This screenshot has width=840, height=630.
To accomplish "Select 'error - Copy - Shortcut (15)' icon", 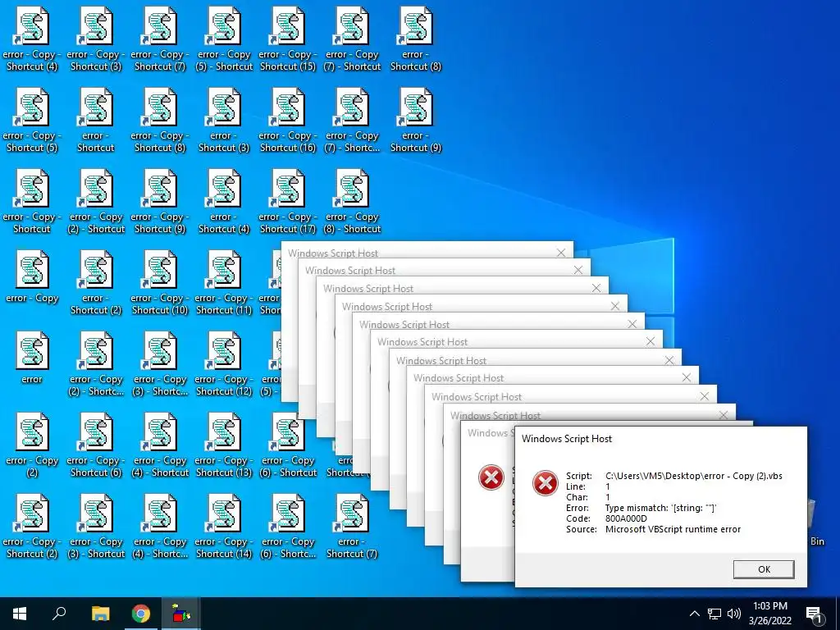I will (x=288, y=40).
